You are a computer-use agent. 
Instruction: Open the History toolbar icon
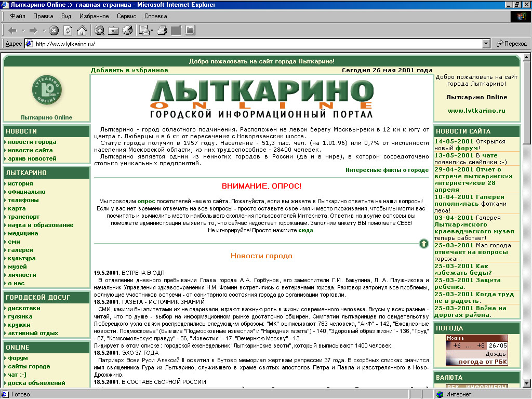tap(127, 31)
